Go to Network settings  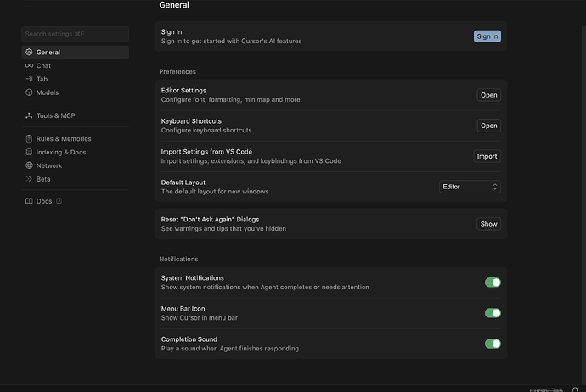[75, 165]
